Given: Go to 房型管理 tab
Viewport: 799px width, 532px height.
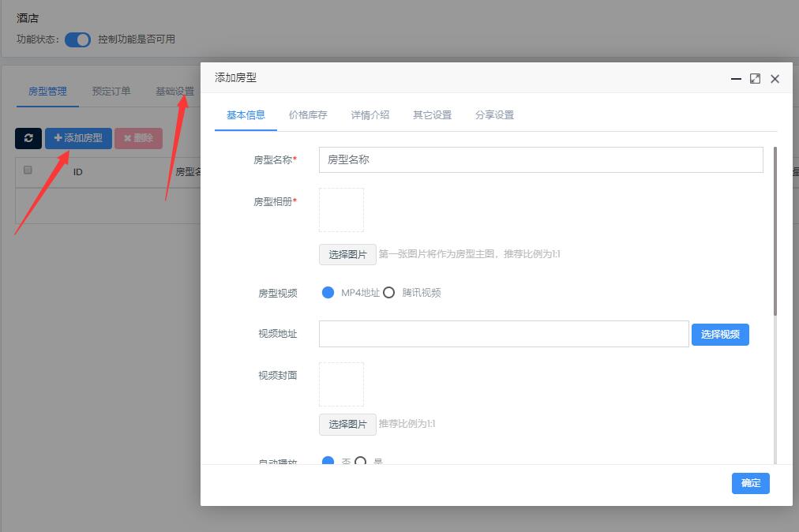Looking at the screenshot, I should tap(47, 92).
